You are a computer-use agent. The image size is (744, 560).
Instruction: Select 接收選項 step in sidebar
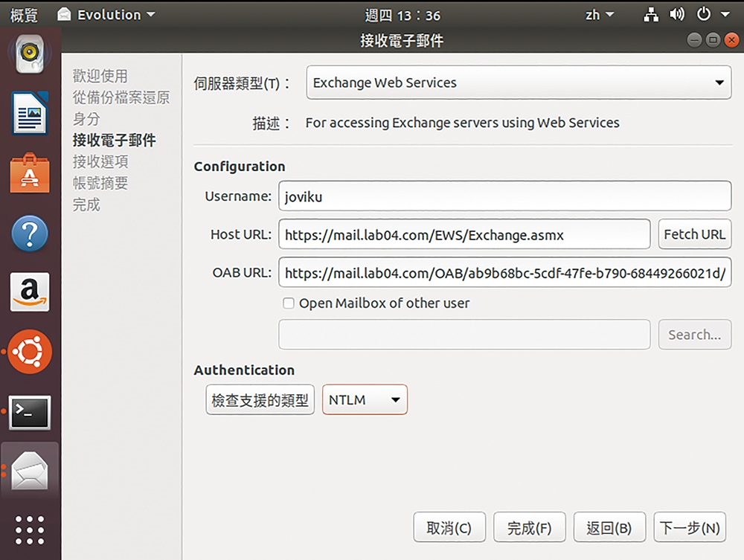[x=100, y=161]
